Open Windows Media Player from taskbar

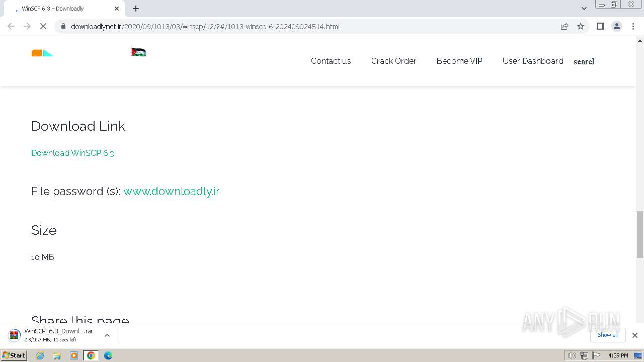pos(74,355)
